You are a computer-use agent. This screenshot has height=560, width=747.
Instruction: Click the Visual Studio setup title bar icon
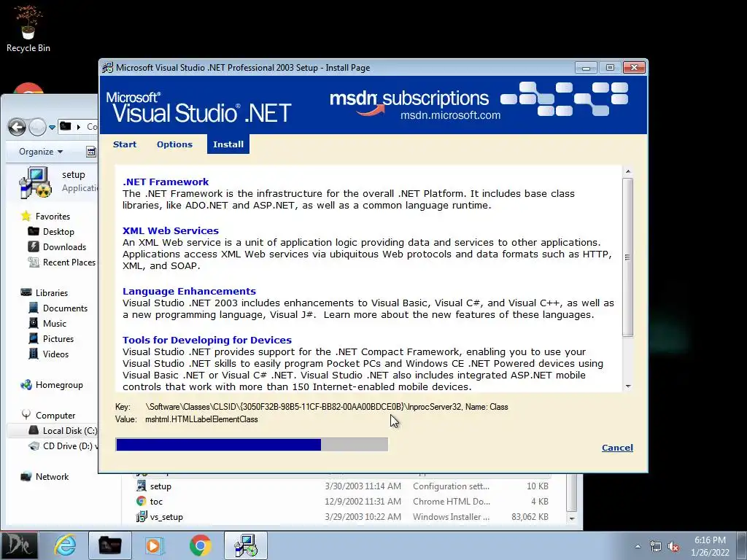(108, 68)
